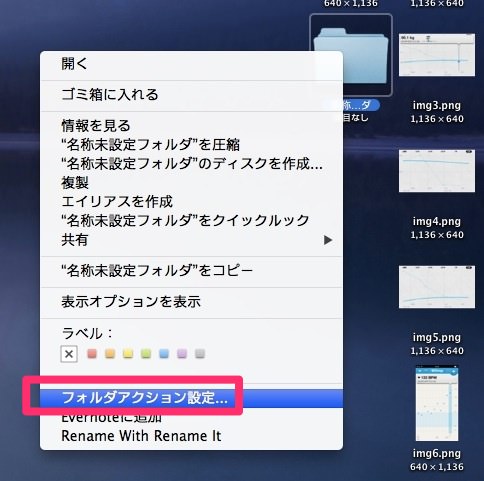Image resolution: width=484 pixels, height=481 pixels.
Task: Select ゴミ箱に入れる menu entry
Action: (191, 95)
